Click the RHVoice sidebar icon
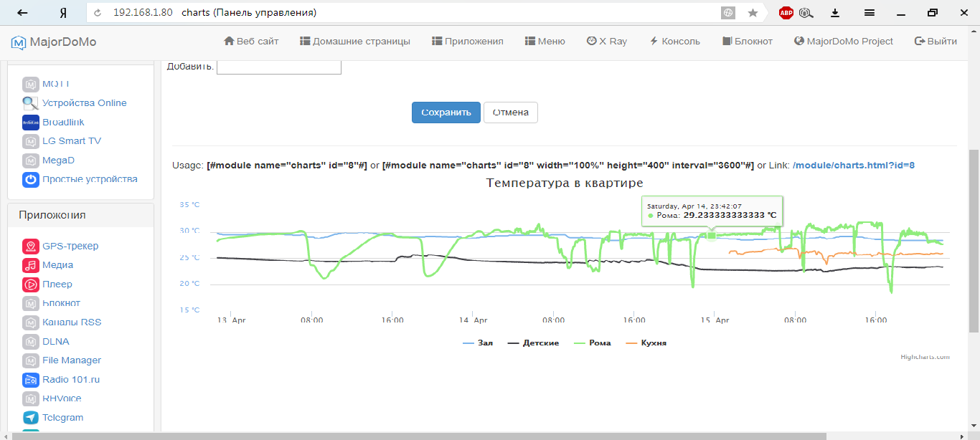 [31, 398]
